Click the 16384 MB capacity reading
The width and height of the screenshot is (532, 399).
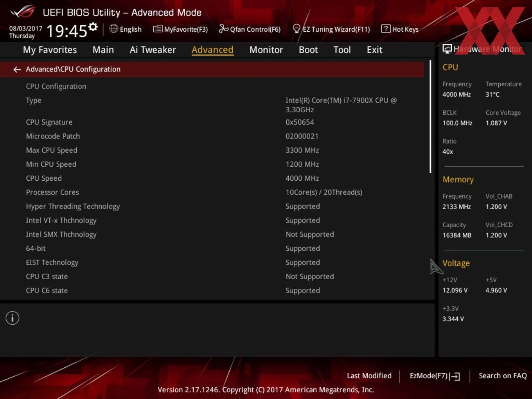[x=457, y=235]
